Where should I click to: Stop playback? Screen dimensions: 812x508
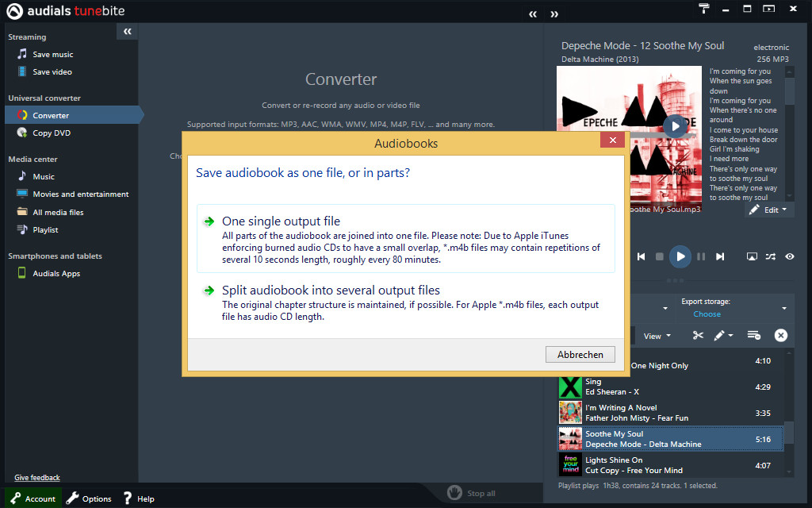659,256
